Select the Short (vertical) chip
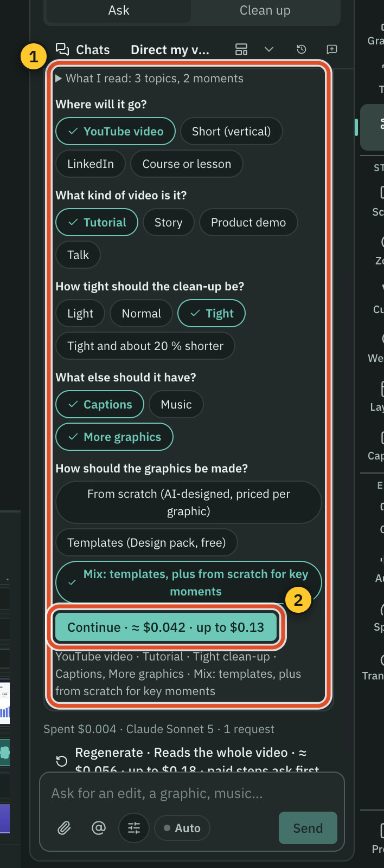The height and width of the screenshot is (868, 384). 232,132
